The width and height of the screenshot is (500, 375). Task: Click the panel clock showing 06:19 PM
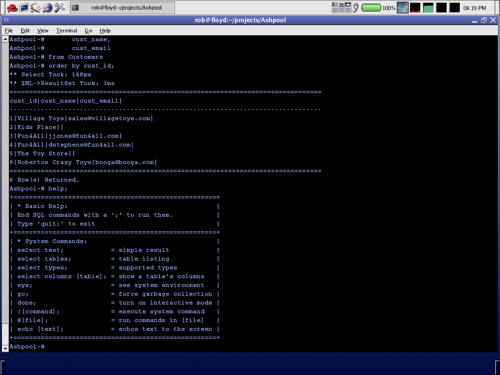474,8
